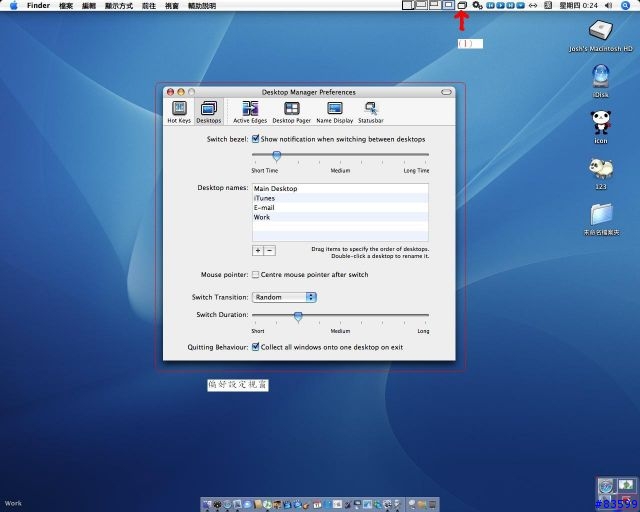Viewport: 640px width, 512px height.
Task: Open the 編輯 menu
Action: click(x=89, y=6)
